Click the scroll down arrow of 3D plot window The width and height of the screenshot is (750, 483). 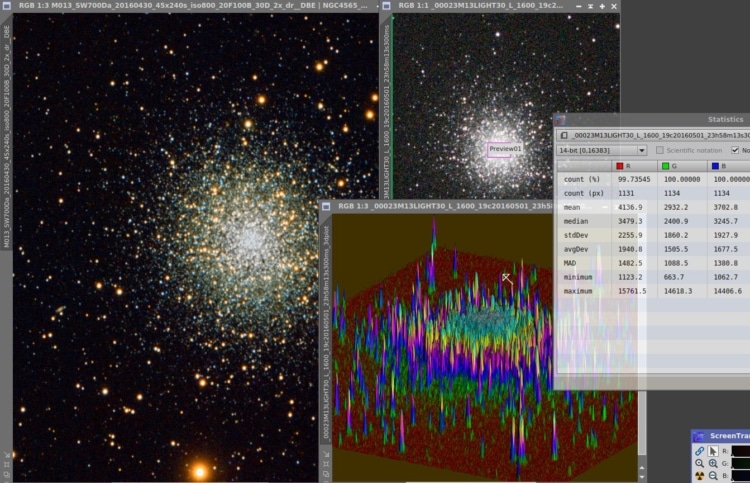[642, 477]
